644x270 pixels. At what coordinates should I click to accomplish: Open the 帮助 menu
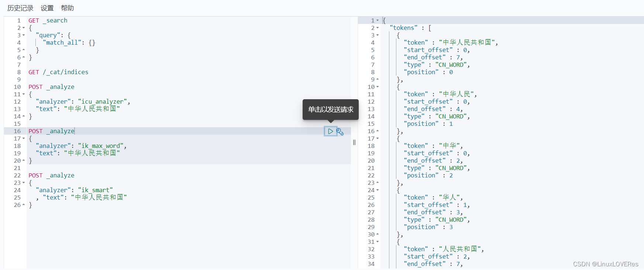click(x=67, y=8)
